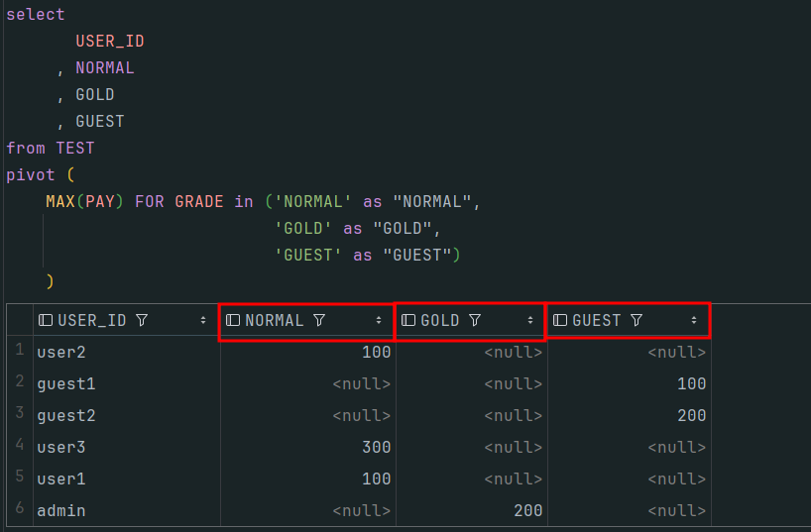Select the NORMAL column header label
The width and height of the screenshot is (811, 532).
point(274,321)
